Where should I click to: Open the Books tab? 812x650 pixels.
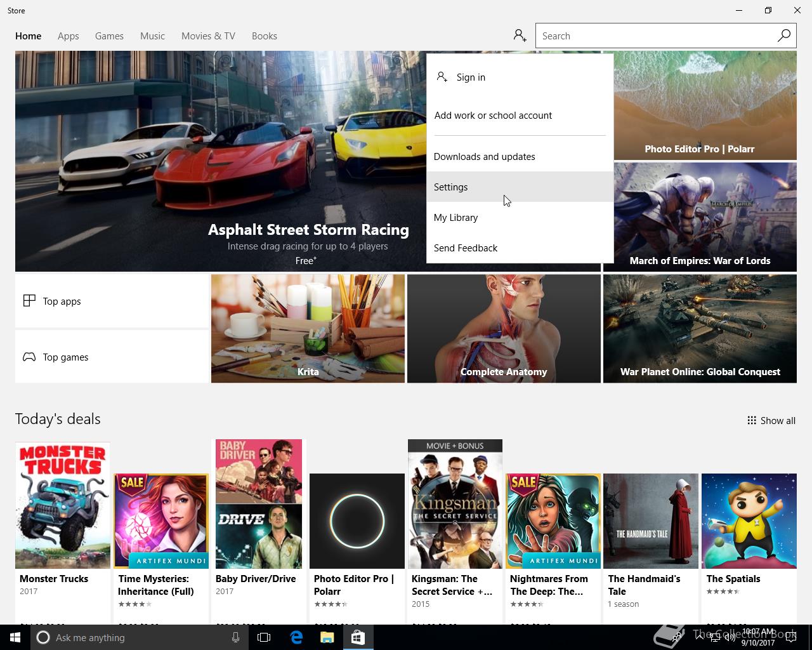[265, 36]
